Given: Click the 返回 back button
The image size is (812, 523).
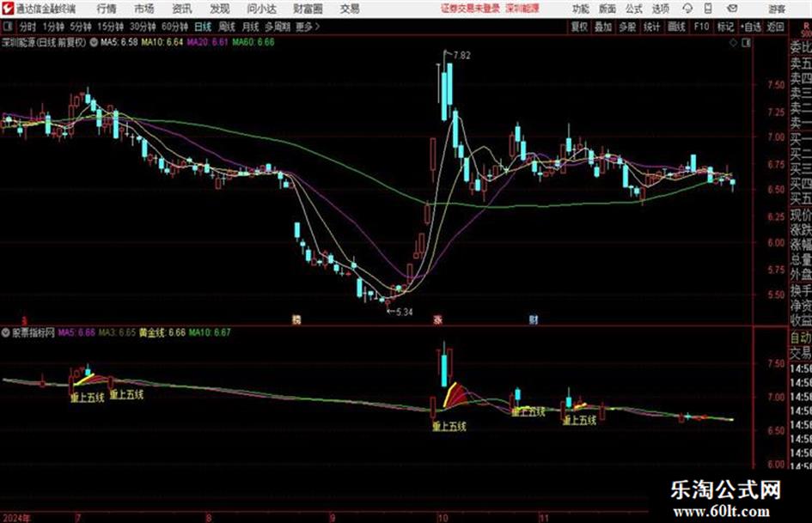Looking at the screenshot, I should (775, 27).
